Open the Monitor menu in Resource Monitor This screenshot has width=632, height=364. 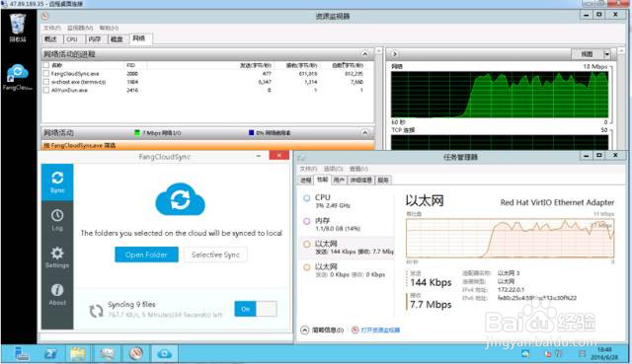point(80,28)
